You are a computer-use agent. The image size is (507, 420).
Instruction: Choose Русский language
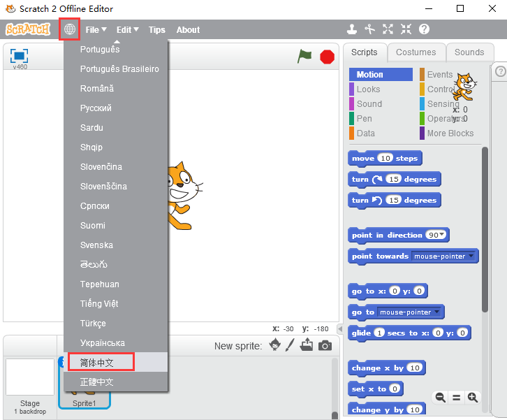click(x=115, y=108)
